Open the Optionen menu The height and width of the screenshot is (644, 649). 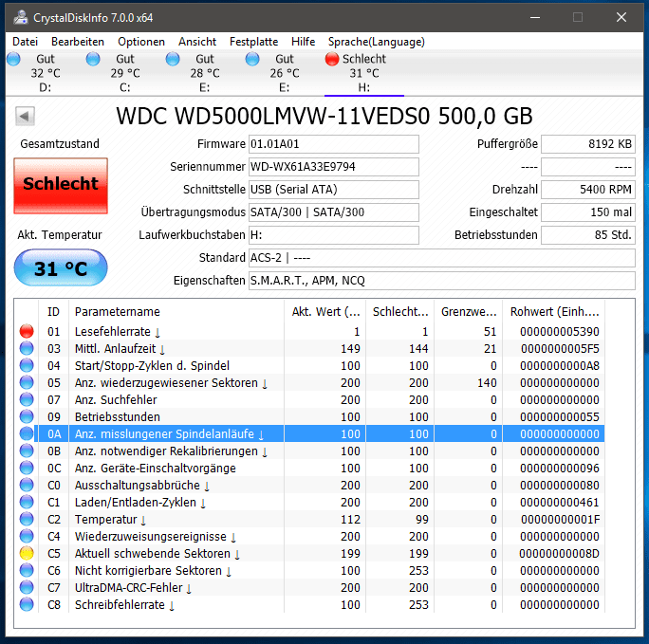[x=141, y=42]
